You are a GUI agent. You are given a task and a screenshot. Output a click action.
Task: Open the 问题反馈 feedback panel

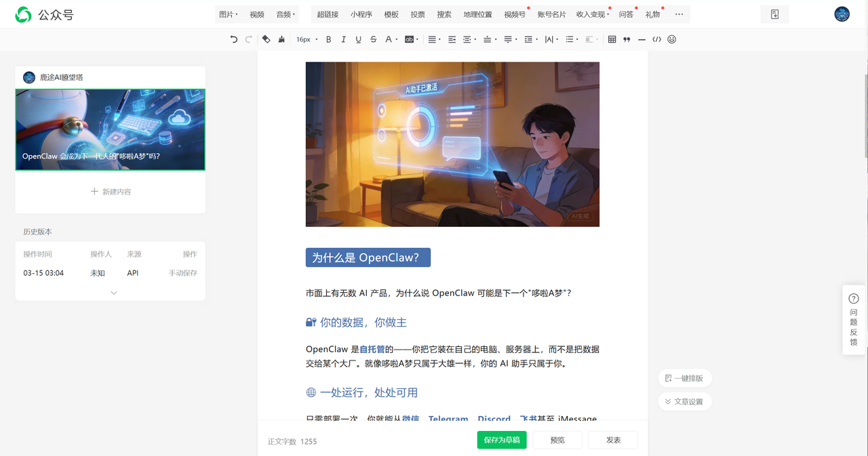click(x=854, y=320)
